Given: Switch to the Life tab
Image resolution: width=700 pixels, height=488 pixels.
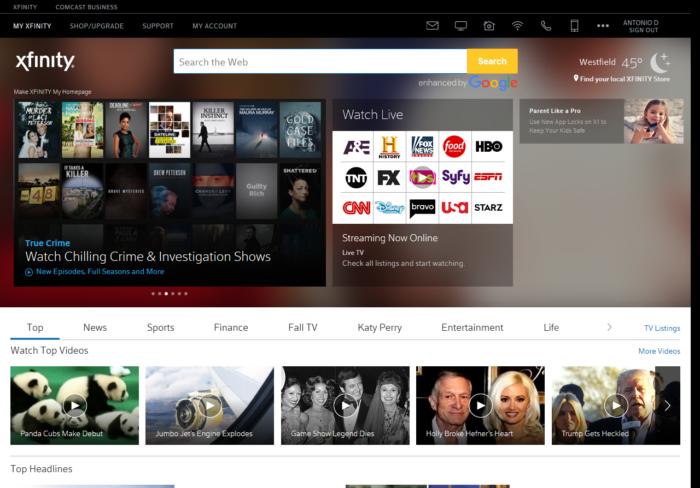Looking at the screenshot, I should (551, 327).
